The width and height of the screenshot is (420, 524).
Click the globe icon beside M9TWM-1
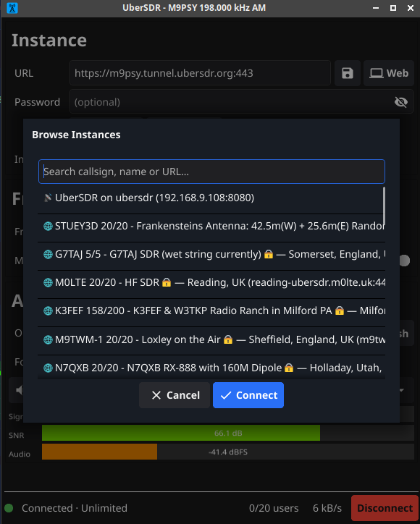[x=48, y=340]
